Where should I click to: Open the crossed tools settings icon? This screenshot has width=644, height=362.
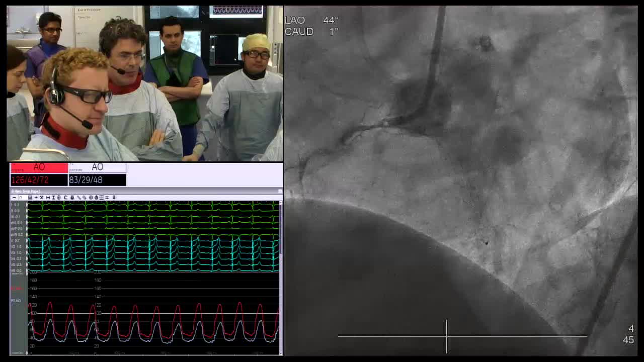click(x=41, y=198)
